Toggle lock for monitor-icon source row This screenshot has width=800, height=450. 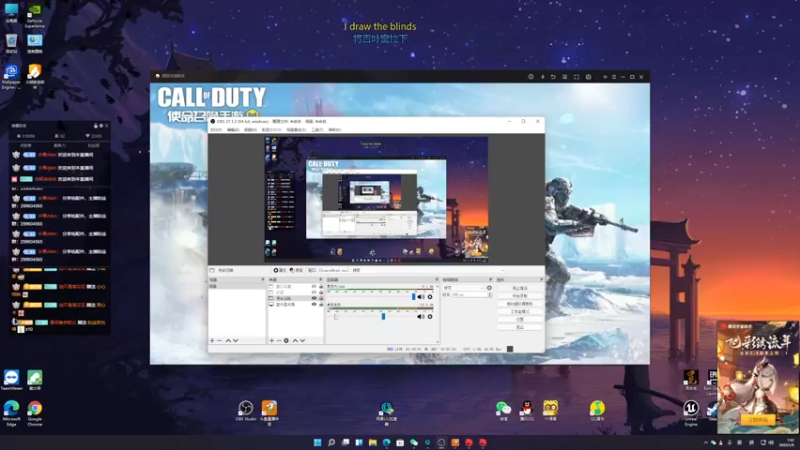pos(321,304)
